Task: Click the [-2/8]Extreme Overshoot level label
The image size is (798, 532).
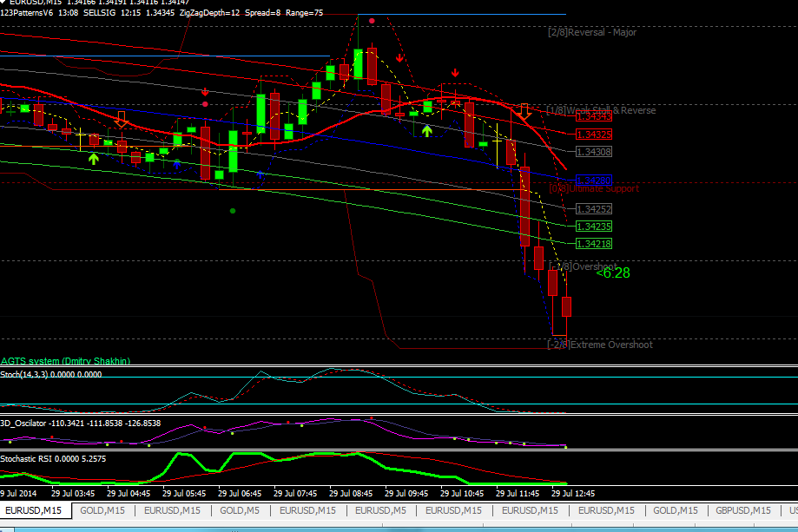Action: [600, 345]
